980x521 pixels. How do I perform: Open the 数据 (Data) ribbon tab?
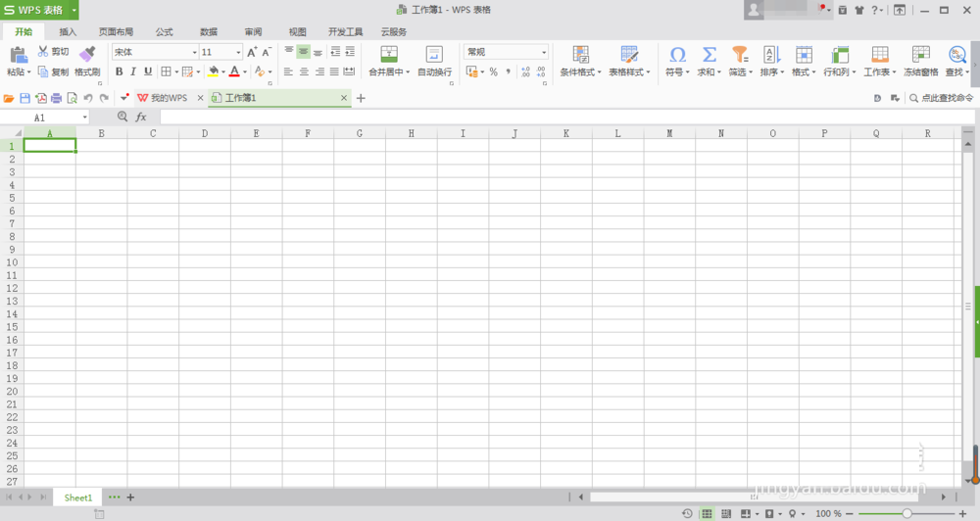[209, 32]
